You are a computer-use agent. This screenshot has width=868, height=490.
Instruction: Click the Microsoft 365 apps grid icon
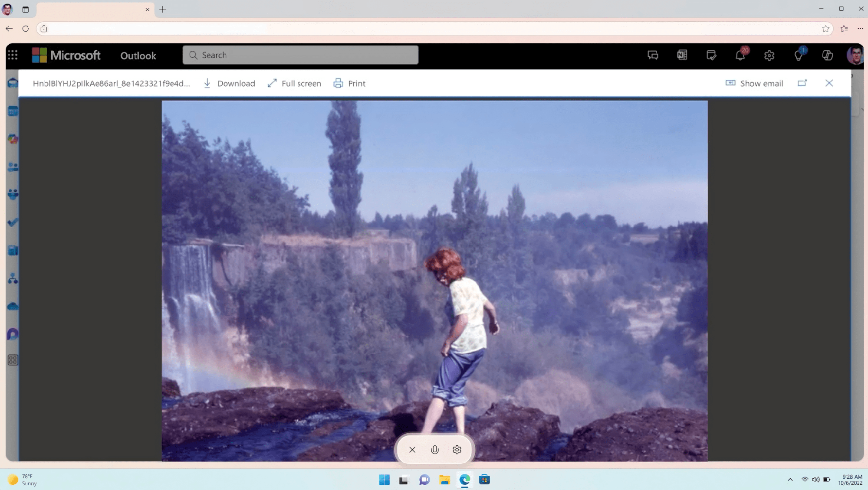tap(13, 55)
